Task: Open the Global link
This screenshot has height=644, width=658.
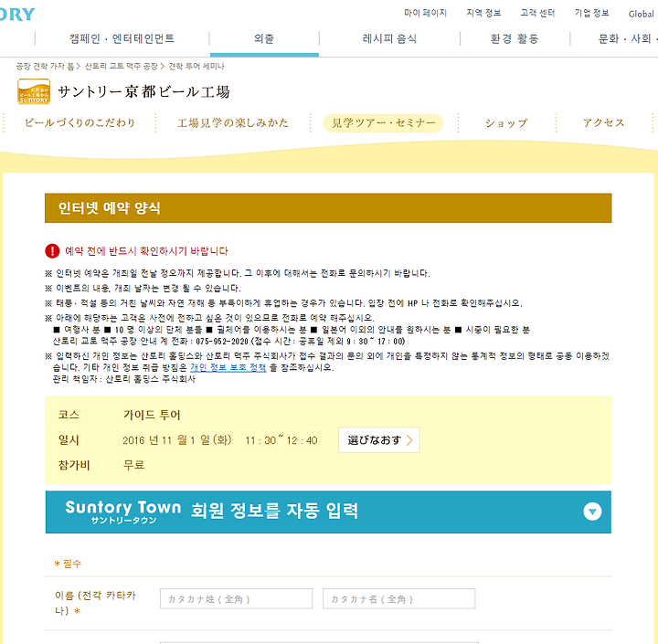Action: (641, 14)
